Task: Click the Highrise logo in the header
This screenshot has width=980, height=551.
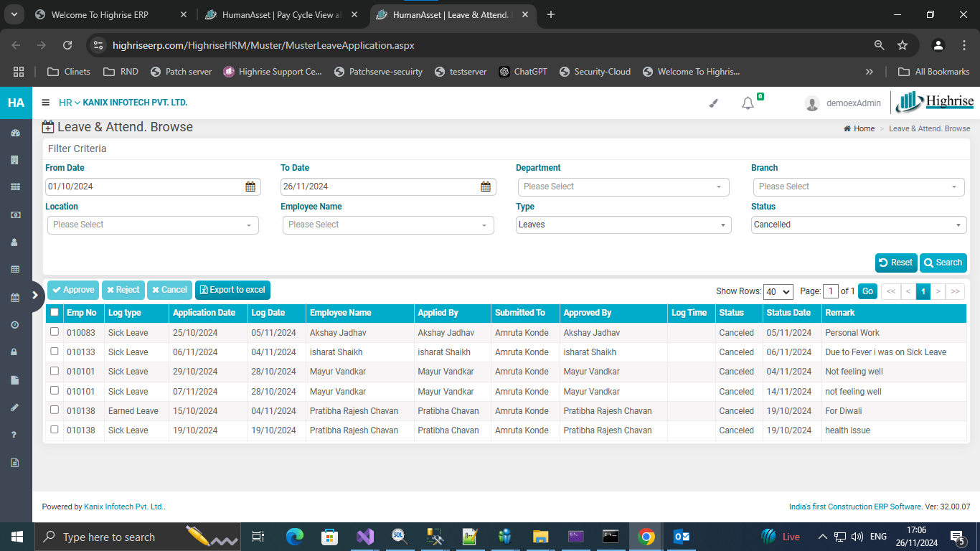Action: click(935, 102)
